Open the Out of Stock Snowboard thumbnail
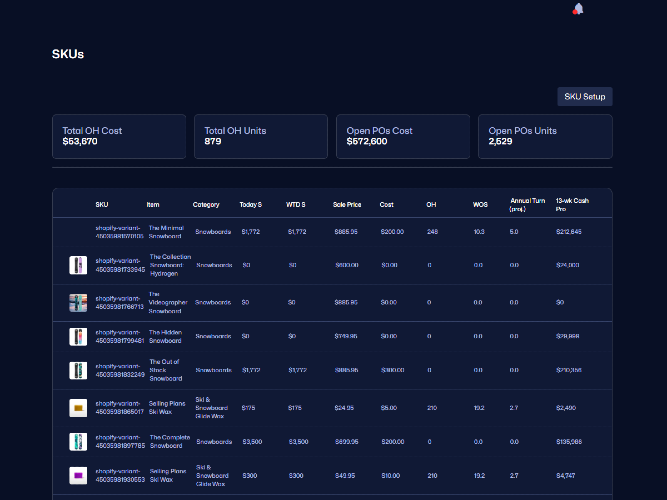The width and height of the screenshot is (667, 500). tap(78, 370)
